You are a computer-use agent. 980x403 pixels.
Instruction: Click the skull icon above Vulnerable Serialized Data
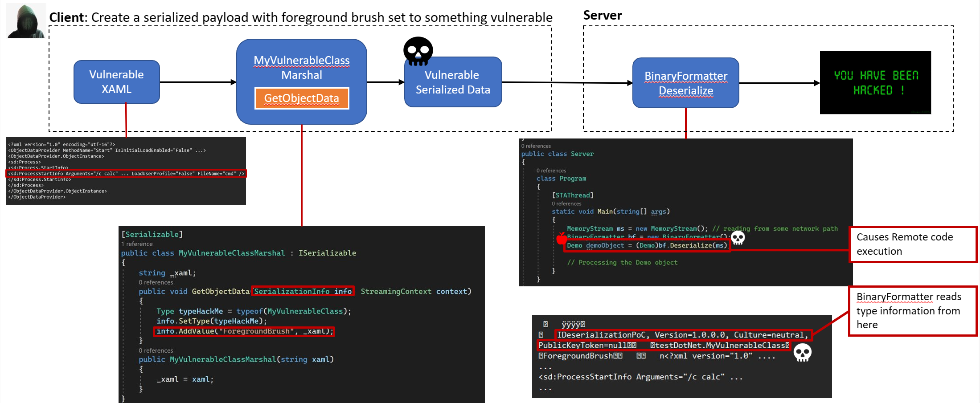click(x=418, y=51)
